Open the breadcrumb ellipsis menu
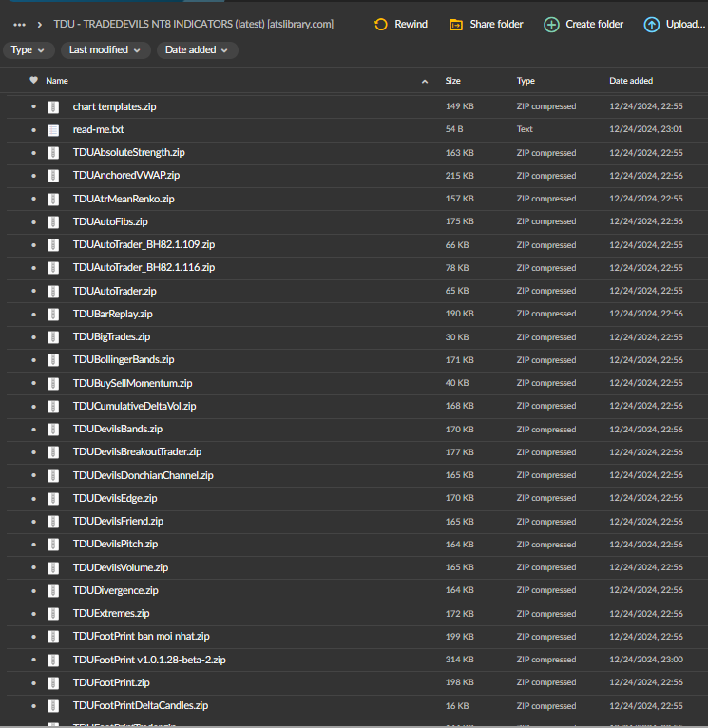The image size is (708, 728). click(19, 24)
